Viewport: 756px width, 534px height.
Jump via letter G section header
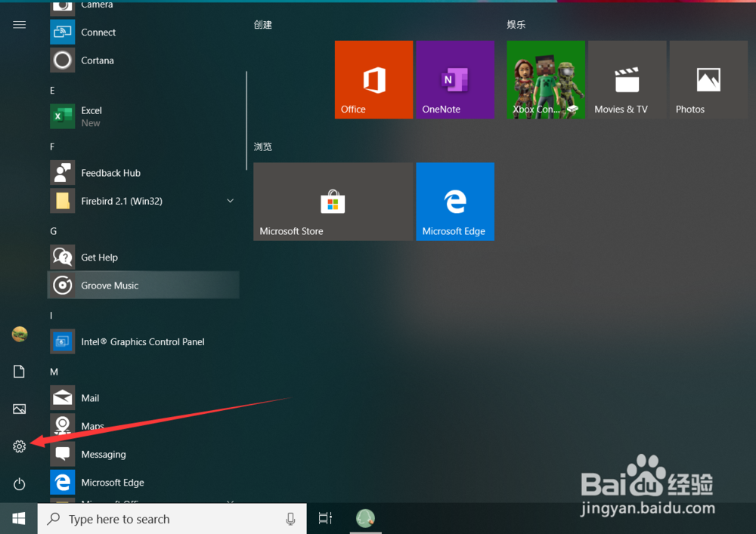click(x=53, y=231)
